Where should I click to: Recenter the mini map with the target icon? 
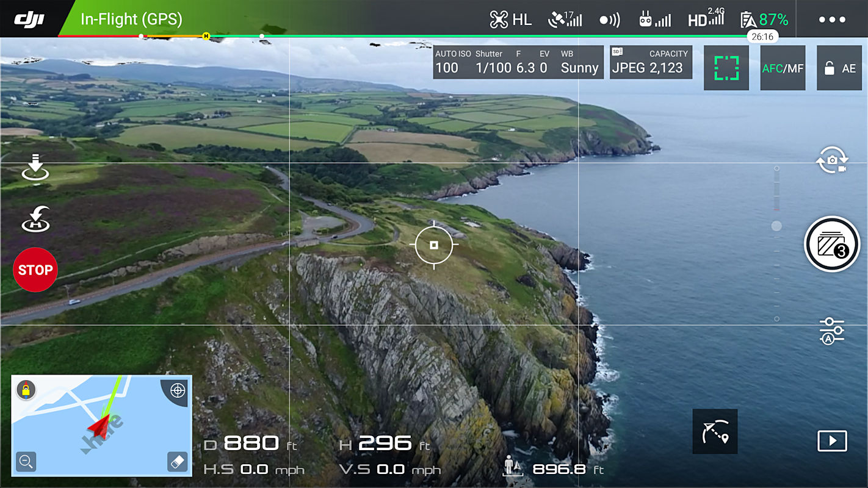(178, 390)
